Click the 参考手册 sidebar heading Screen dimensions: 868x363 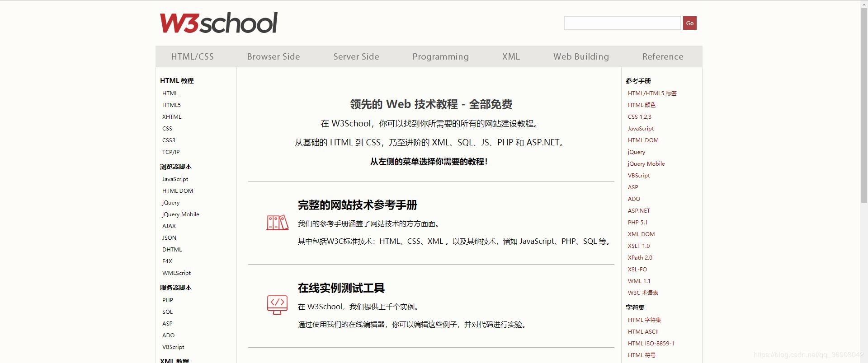pos(638,81)
